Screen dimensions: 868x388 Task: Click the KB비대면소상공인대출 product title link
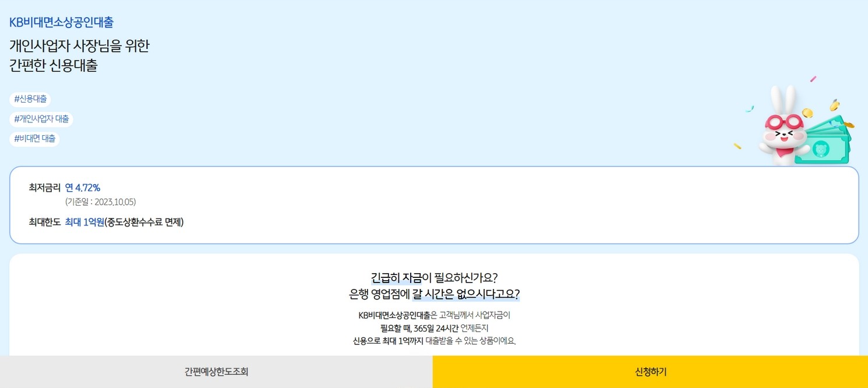coord(61,22)
